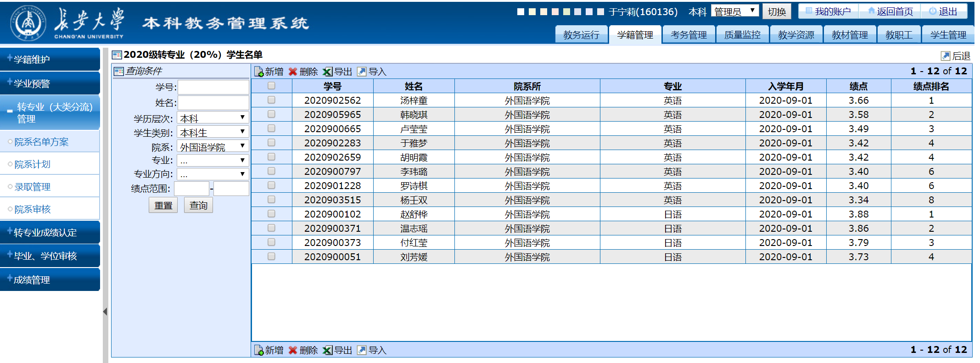Expand the 学业预警 sidebar section
980x363 pixels.
50,84
